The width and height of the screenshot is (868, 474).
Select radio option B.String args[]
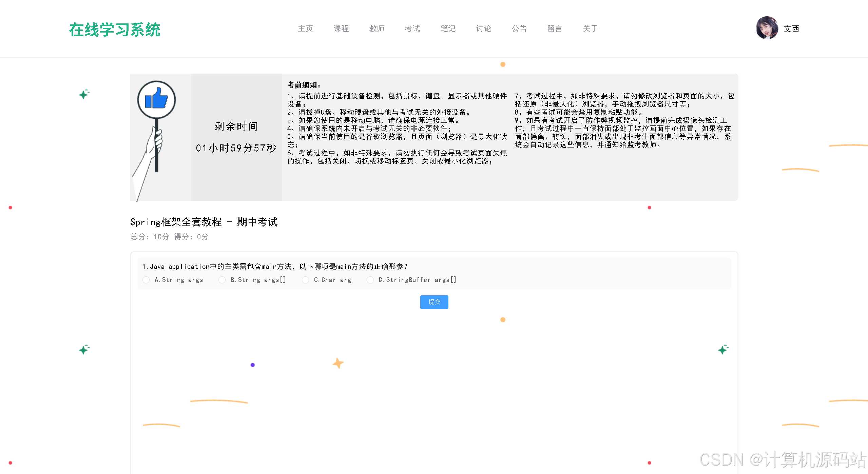click(x=222, y=280)
